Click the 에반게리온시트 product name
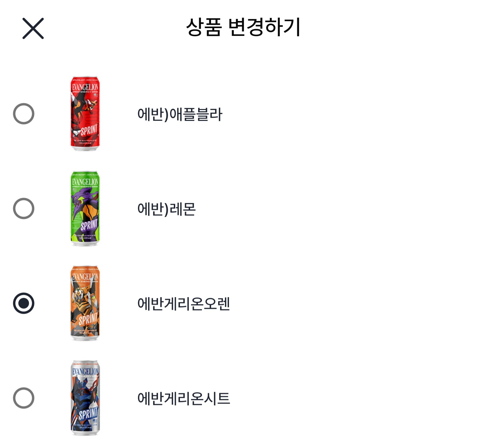 click(184, 399)
